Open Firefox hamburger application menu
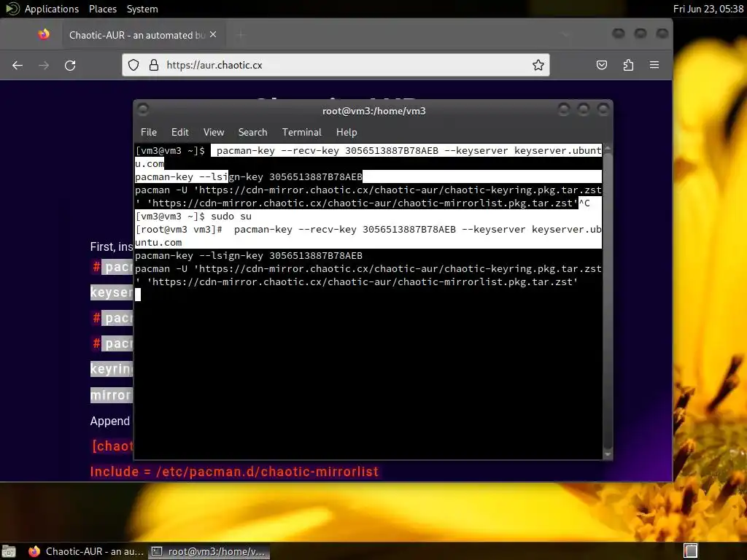The image size is (747, 560). (x=654, y=65)
